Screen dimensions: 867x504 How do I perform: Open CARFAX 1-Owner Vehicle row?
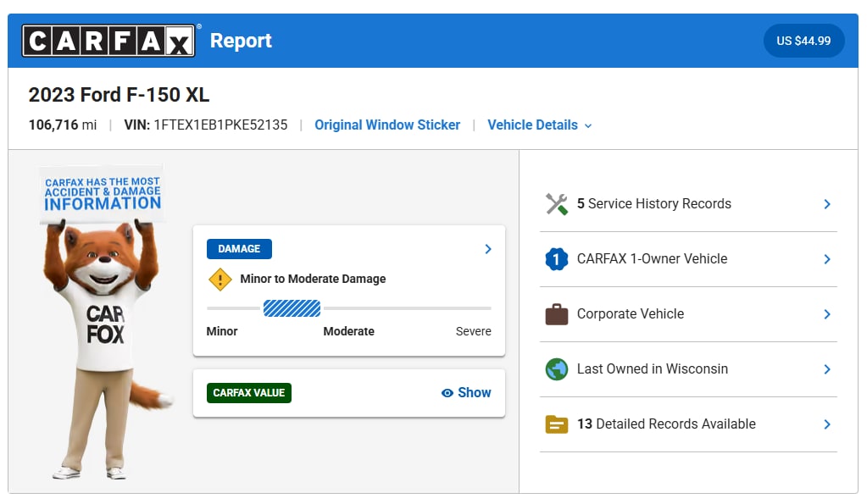pyautogui.click(x=688, y=259)
